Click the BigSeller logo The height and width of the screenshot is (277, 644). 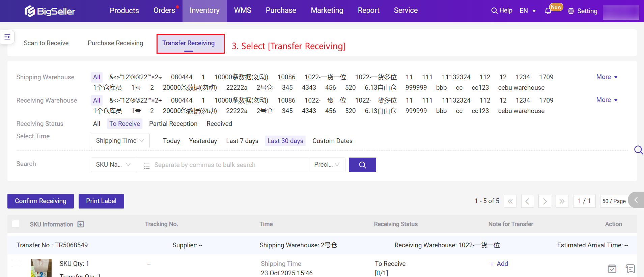(50, 11)
